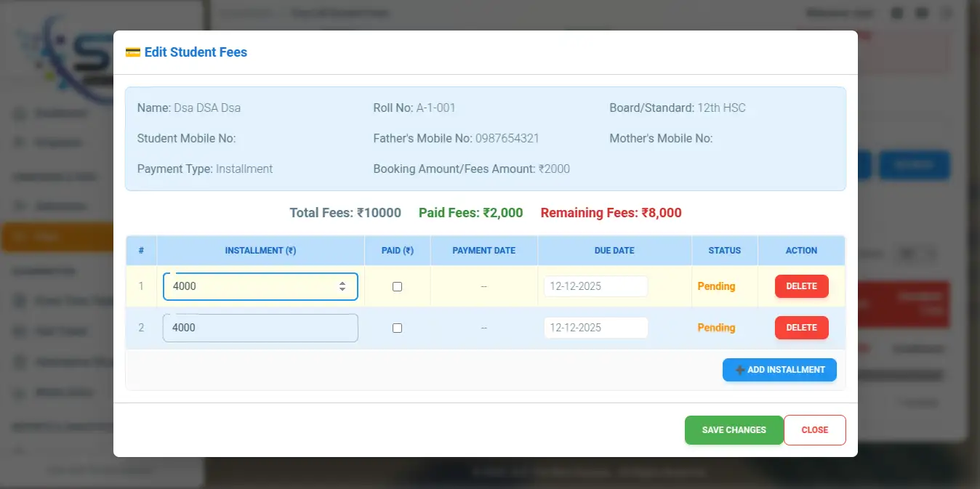The width and height of the screenshot is (980, 489).
Task: Click the Status column header
Action: point(724,251)
